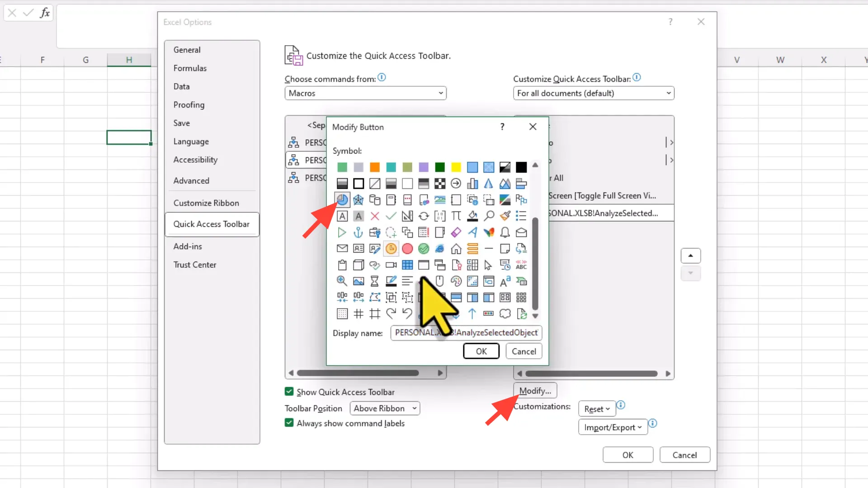Select the artist palette symbol
Viewport: 868px width, 488px height.
pyautogui.click(x=456, y=281)
